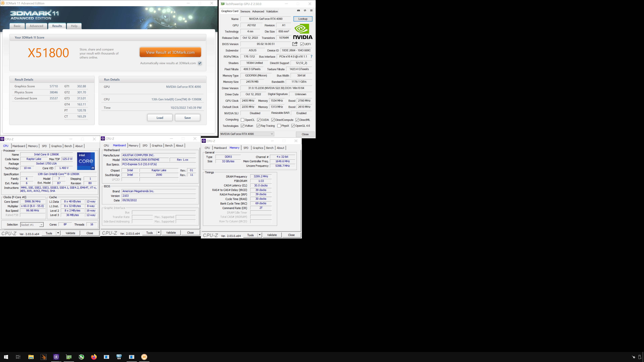644x362 pixels.
Task: Open the Graphics tab in the CPU-tab CPU-Z window
Action: (x=56, y=146)
